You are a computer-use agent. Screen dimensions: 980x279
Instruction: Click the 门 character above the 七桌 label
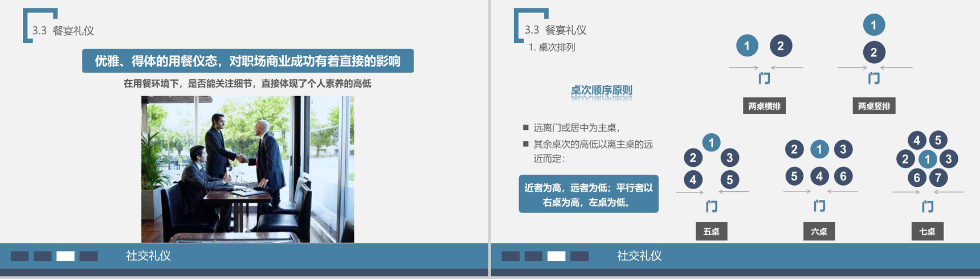[x=928, y=206]
